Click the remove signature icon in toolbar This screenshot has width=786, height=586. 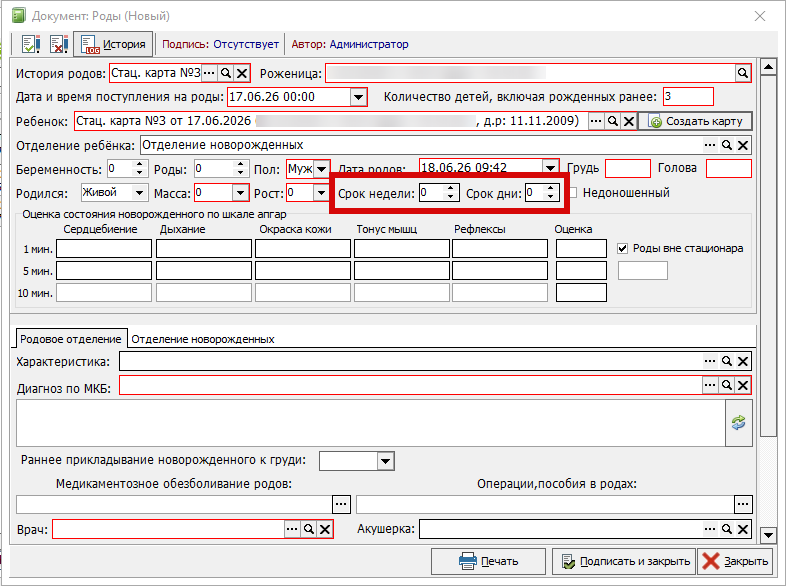click(x=59, y=44)
